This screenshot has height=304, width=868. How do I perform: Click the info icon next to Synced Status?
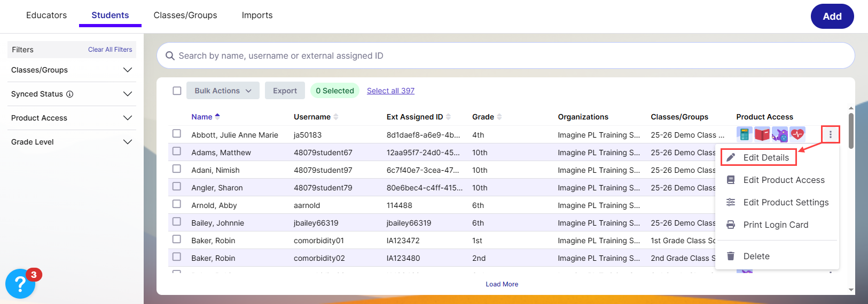coord(69,94)
